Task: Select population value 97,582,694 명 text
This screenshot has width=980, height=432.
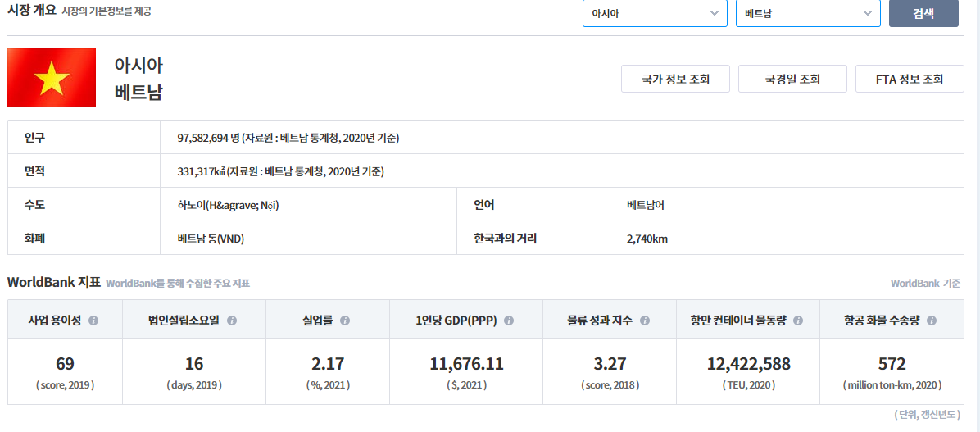Action: click(209, 137)
